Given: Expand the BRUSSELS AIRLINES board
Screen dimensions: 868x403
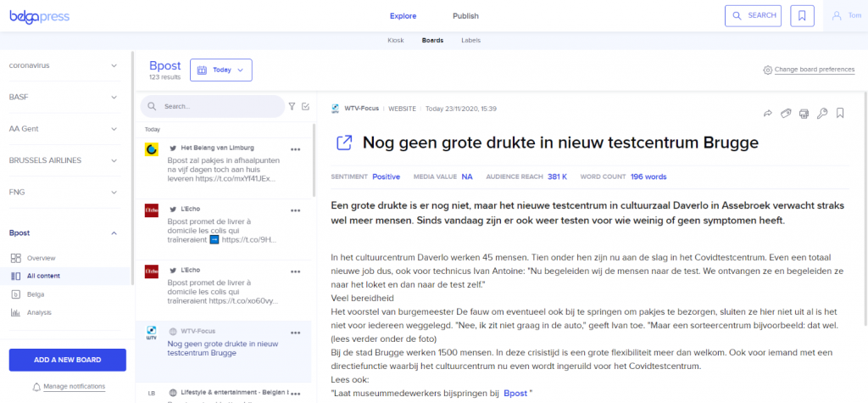Looking at the screenshot, I should pos(114,160).
